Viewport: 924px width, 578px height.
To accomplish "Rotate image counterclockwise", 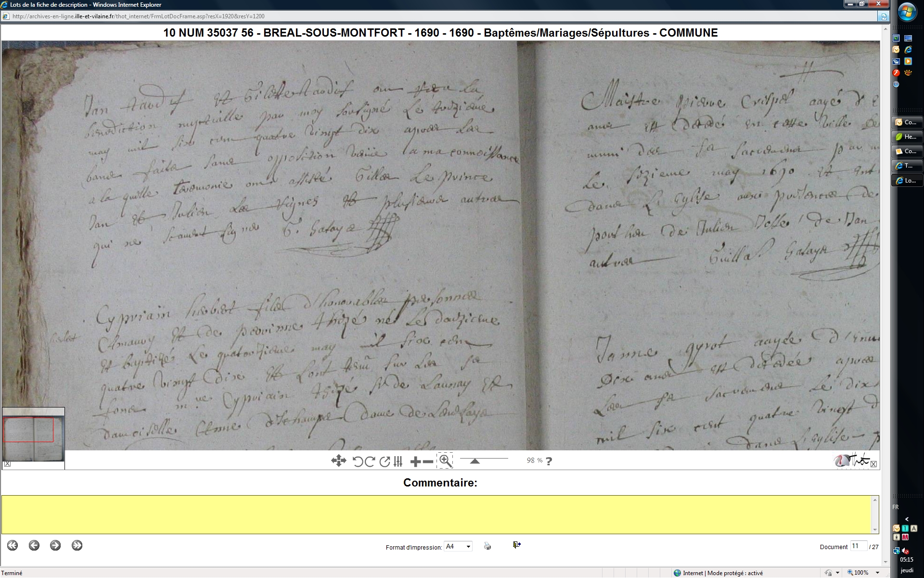I will point(358,461).
